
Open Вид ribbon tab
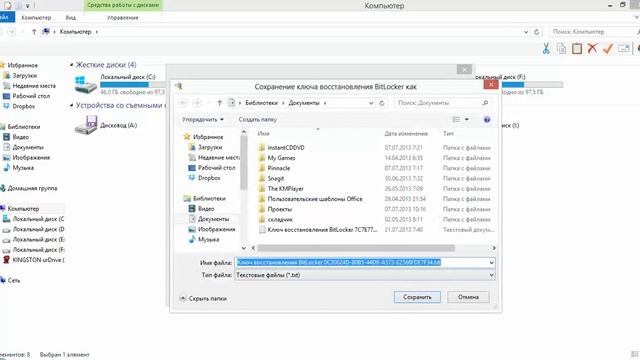coord(71,18)
